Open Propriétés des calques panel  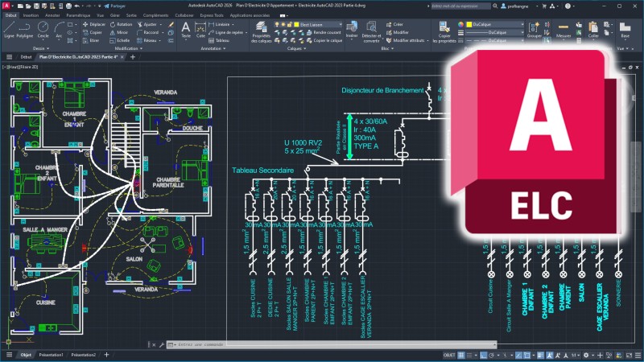point(261,32)
